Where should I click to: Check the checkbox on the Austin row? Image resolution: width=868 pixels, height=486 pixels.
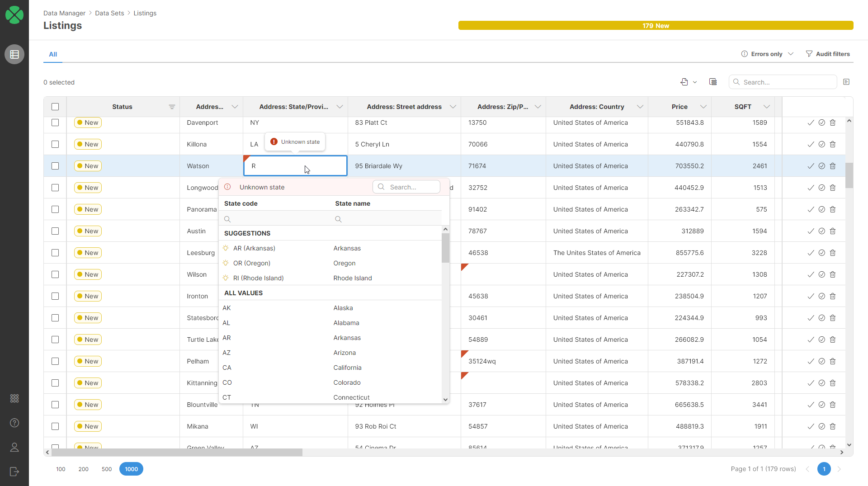(x=55, y=231)
